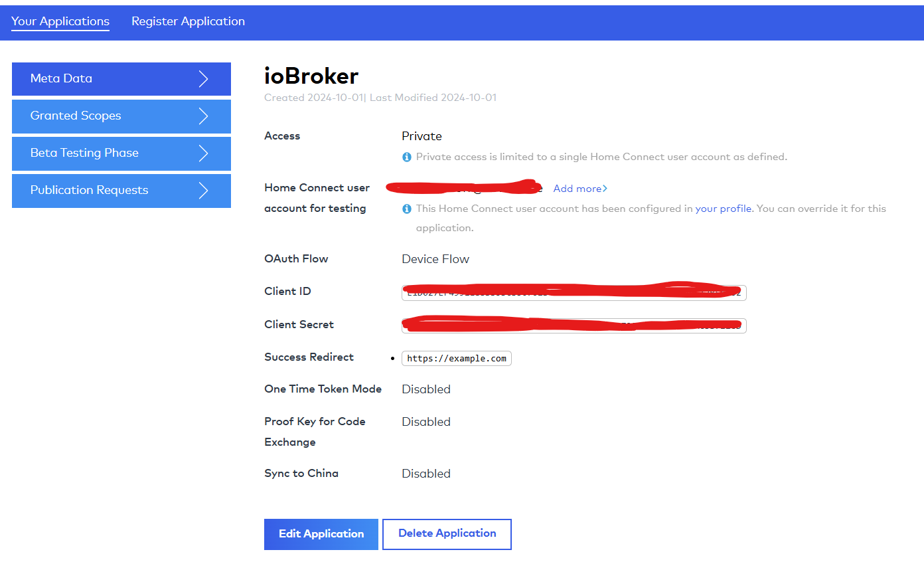Select Meta Data sidebar item

[121, 79]
